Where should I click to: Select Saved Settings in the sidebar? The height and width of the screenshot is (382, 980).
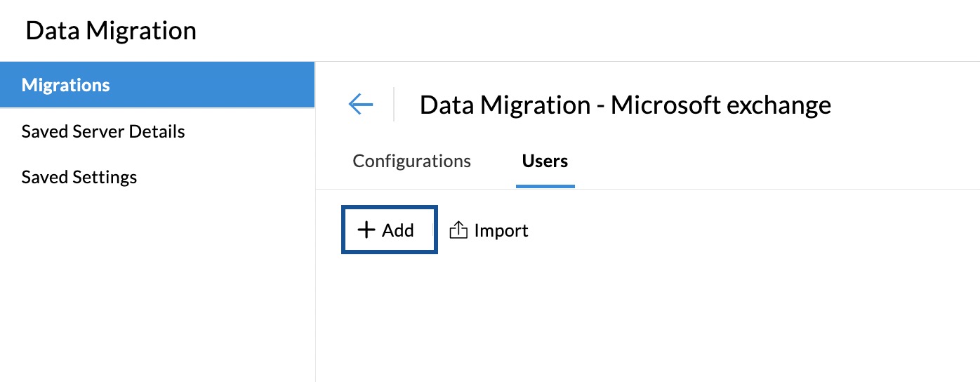[x=79, y=177]
